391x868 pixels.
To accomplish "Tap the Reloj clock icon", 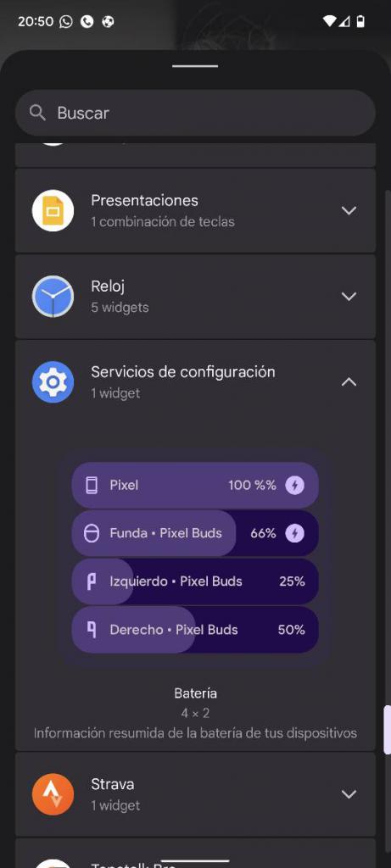I will coord(53,297).
